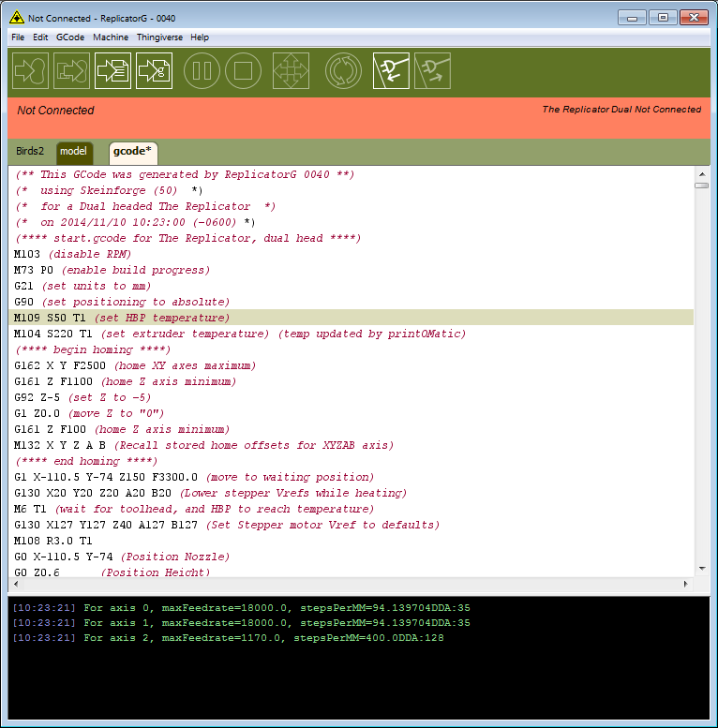Click the vertical scrollbar up arrow
718x728 pixels.
[702, 174]
